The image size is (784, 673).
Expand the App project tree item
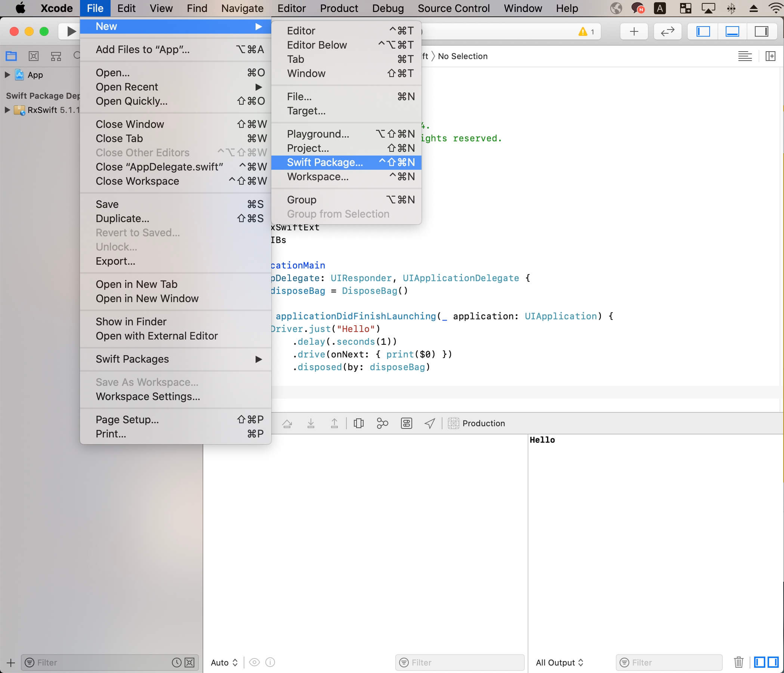point(7,74)
